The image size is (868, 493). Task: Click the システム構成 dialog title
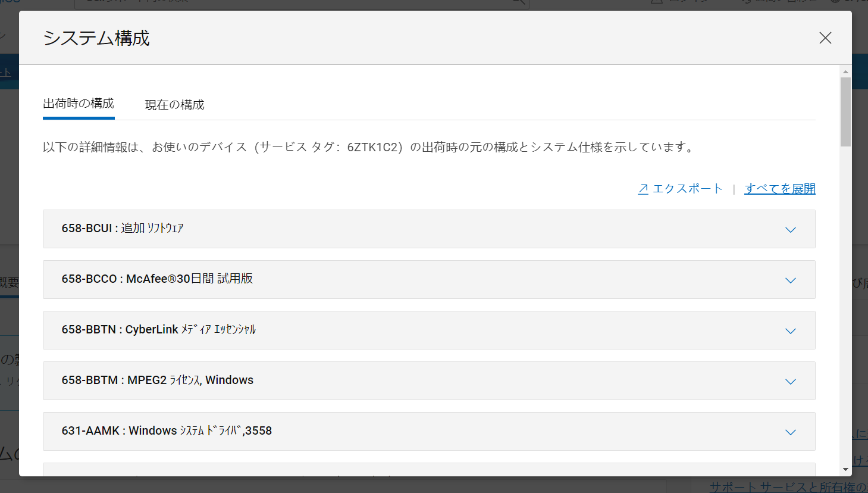(96, 38)
